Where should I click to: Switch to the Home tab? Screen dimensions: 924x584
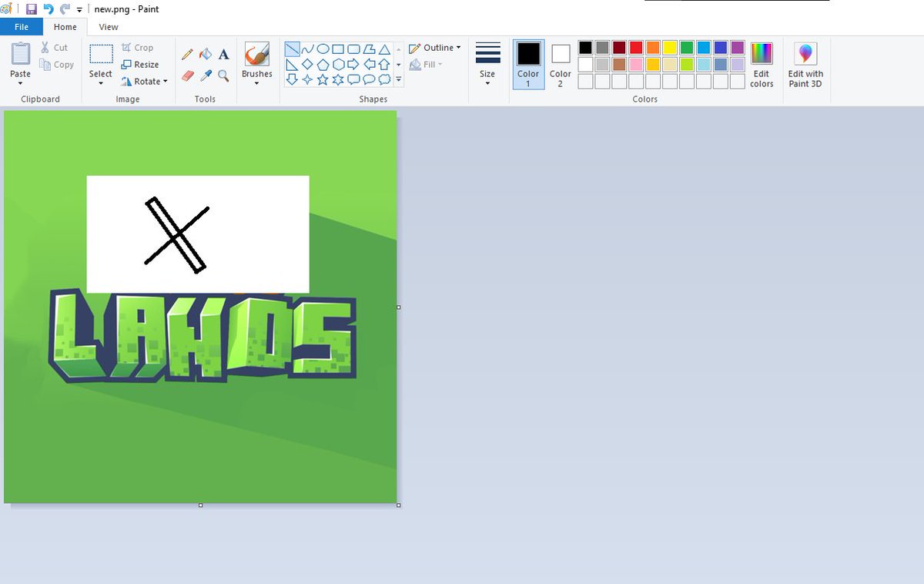point(65,27)
